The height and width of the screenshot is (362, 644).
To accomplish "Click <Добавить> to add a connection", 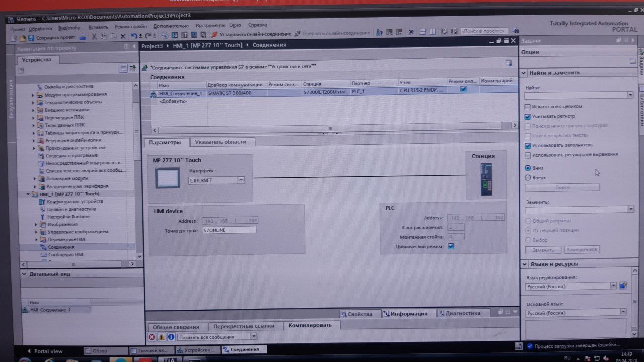I will (173, 101).
